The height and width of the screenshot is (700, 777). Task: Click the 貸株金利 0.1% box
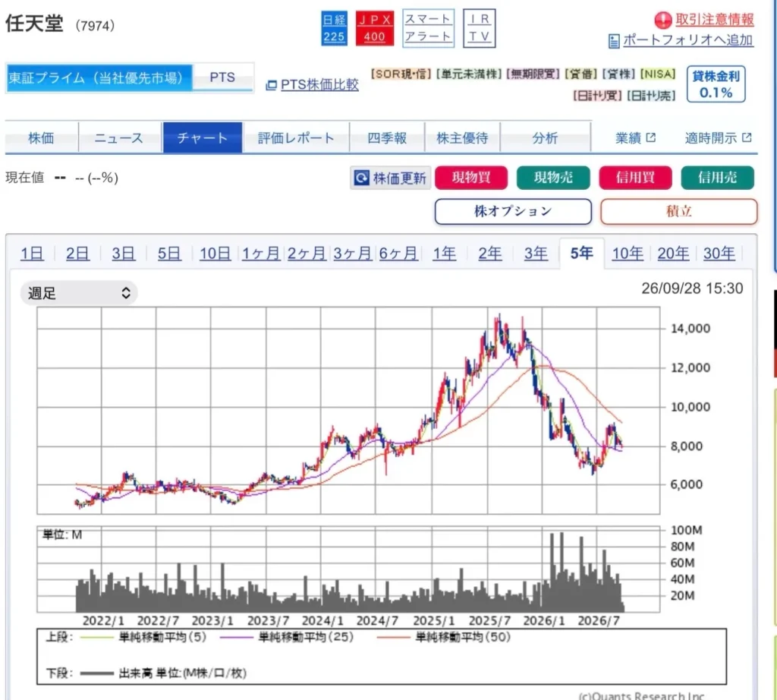[716, 84]
